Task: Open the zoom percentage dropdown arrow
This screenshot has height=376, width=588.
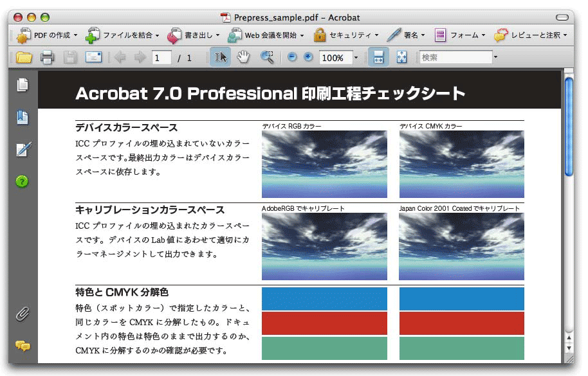Action: (356, 58)
